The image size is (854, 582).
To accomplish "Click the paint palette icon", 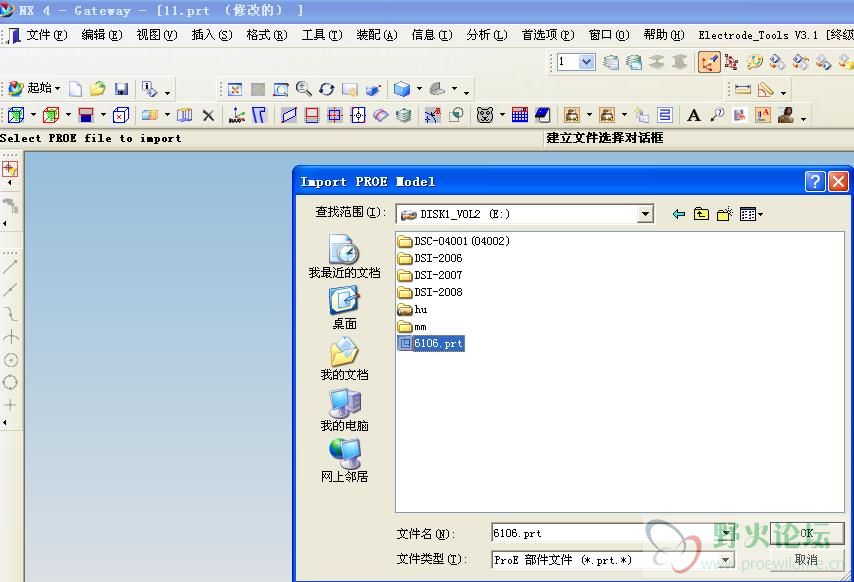I will [754, 63].
